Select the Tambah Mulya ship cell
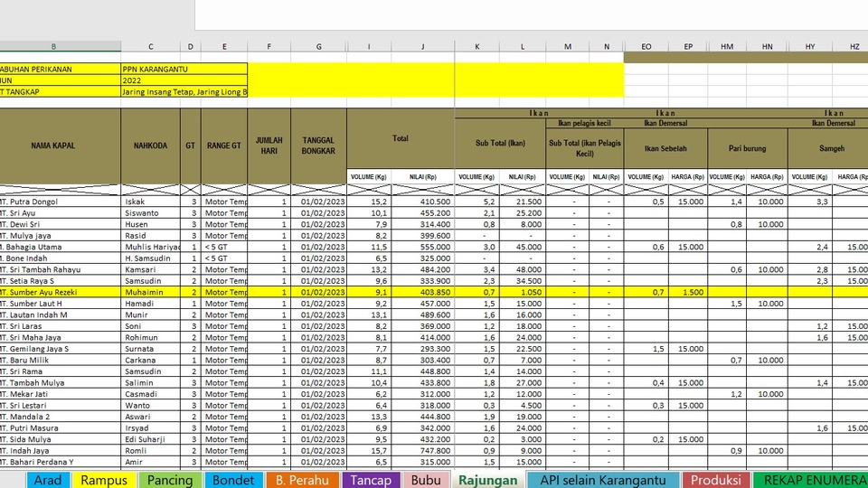Screen dimensions: 868x488 pos(61,383)
